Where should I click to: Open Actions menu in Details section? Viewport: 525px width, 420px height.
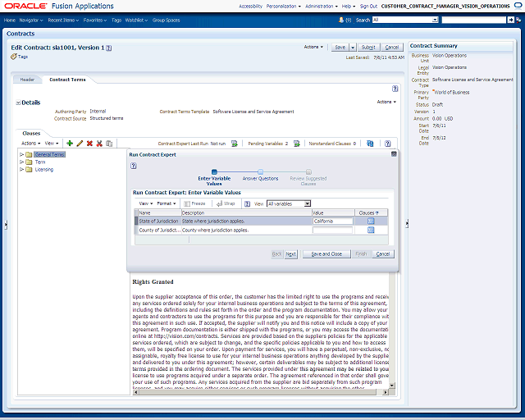point(386,102)
